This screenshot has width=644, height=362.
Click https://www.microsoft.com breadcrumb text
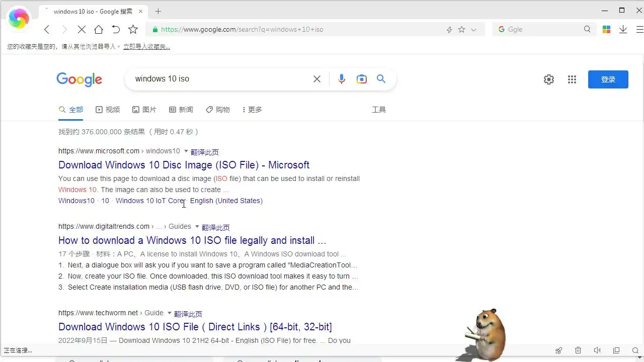99,151
